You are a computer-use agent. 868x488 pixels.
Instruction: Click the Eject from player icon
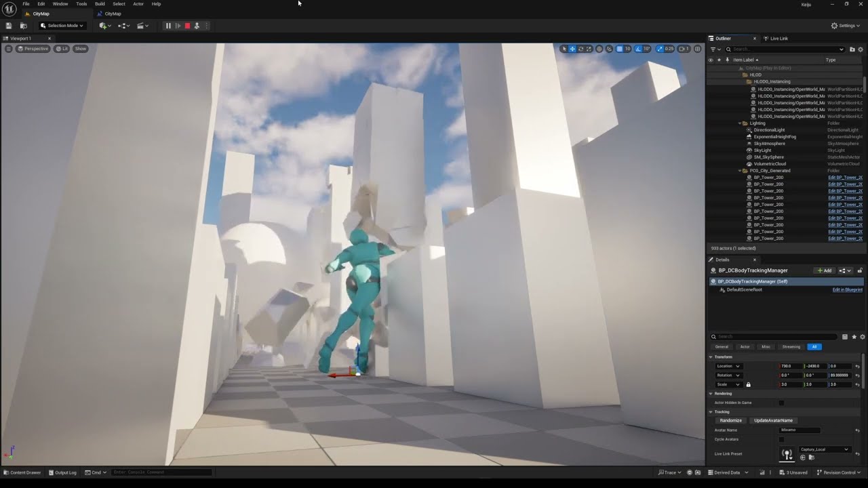[x=197, y=26]
